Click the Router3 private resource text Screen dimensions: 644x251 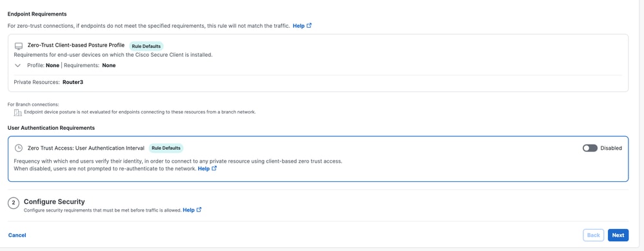click(x=73, y=82)
